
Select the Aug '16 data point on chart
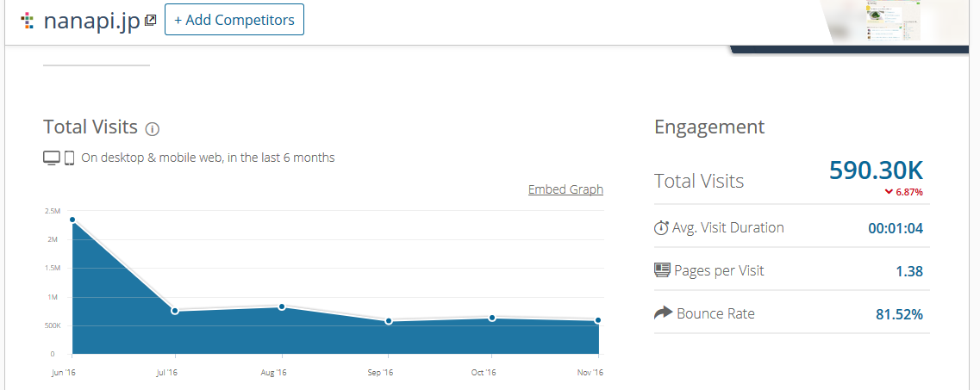tap(282, 306)
